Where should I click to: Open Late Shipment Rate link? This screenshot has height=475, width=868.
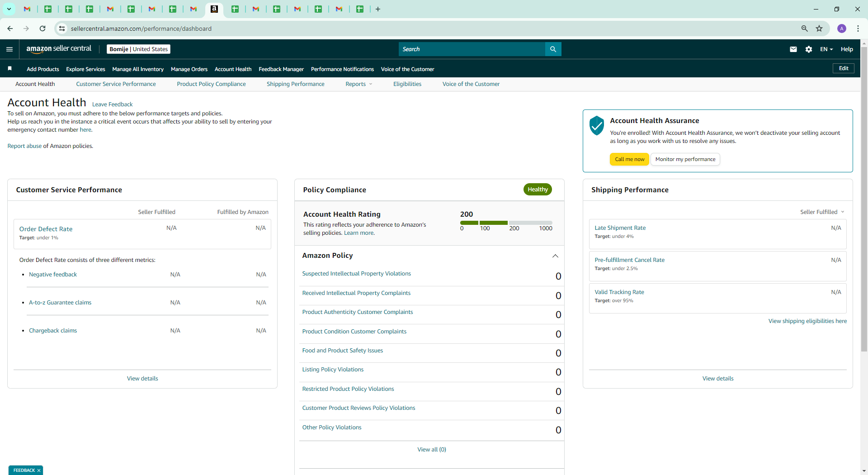click(620, 228)
